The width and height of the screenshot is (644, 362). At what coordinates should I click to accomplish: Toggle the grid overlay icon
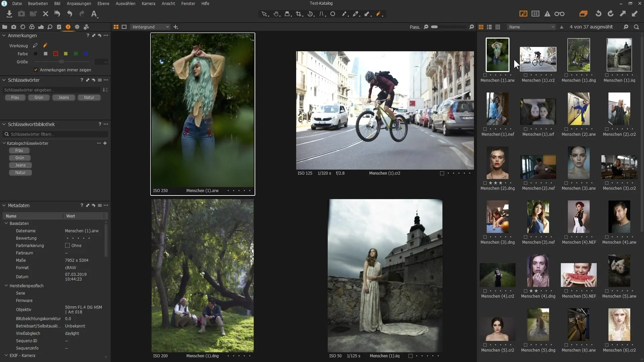point(536,14)
